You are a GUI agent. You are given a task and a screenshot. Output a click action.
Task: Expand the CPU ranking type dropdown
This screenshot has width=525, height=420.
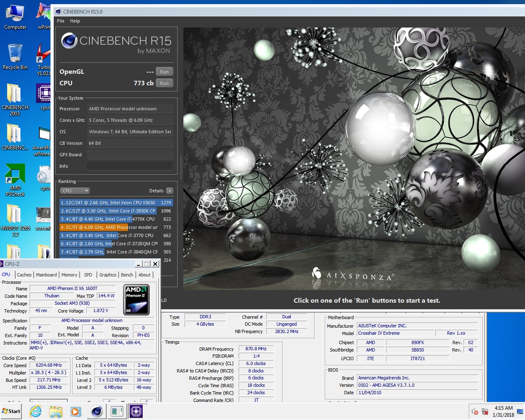75,191
